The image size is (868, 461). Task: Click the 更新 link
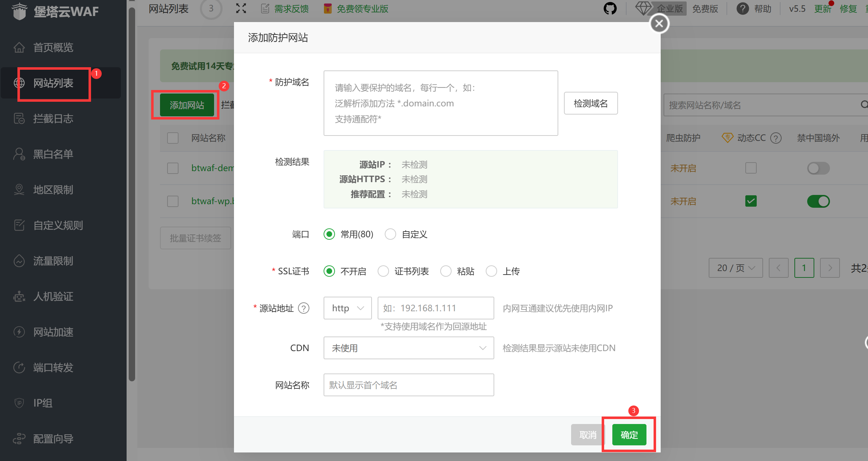tap(823, 9)
